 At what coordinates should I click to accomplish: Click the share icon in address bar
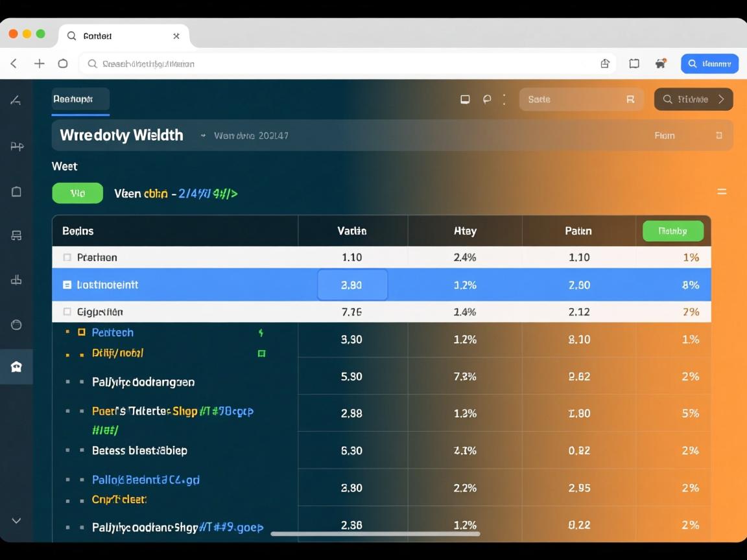click(605, 64)
